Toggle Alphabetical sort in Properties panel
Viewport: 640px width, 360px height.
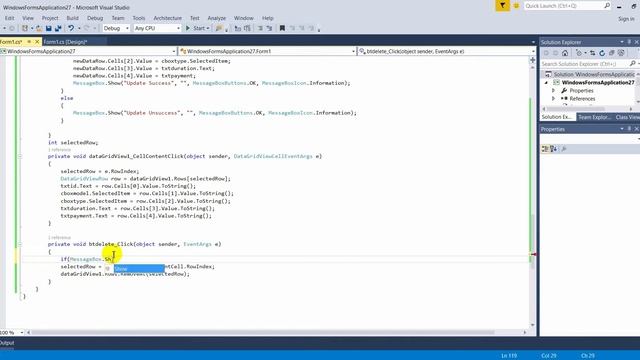[x=553, y=149]
